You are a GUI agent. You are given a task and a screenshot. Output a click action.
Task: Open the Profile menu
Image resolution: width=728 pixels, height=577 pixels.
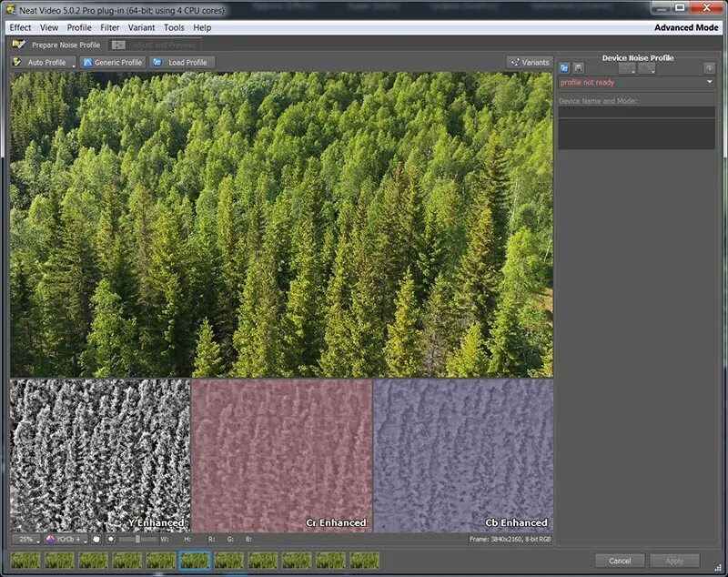[x=79, y=28]
